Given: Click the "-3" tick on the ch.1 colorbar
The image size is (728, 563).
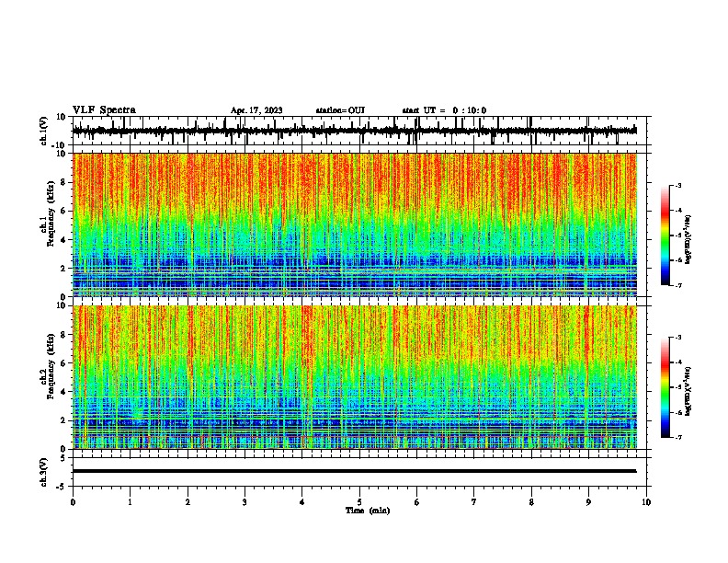Looking at the screenshot, I should (678, 185).
